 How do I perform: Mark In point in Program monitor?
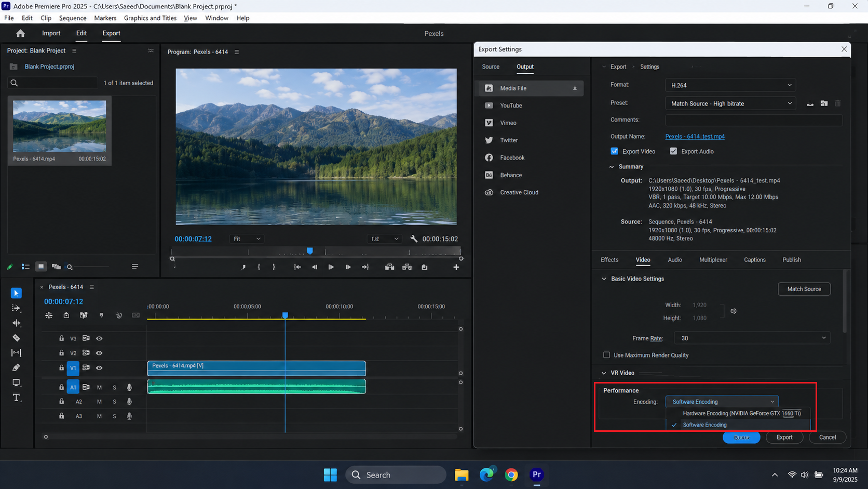tap(259, 267)
